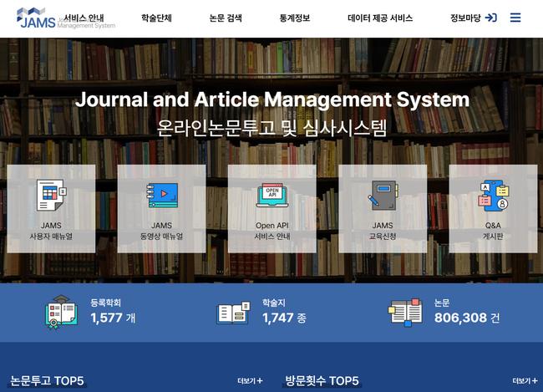
Task: Go to the Q&A 게시판 icon
Action: click(493, 196)
